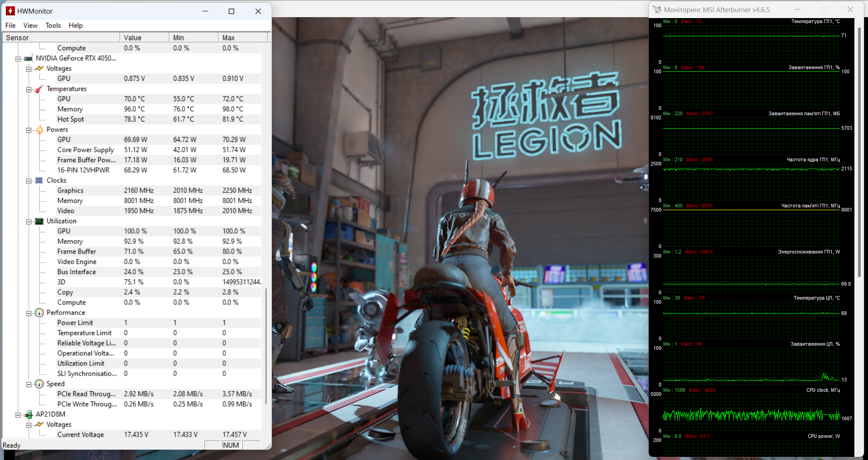Viewport: 868px width, 460px height.
Task: Collapse the Voltages group under AP21D8M
Action: (x=28, y=425)
